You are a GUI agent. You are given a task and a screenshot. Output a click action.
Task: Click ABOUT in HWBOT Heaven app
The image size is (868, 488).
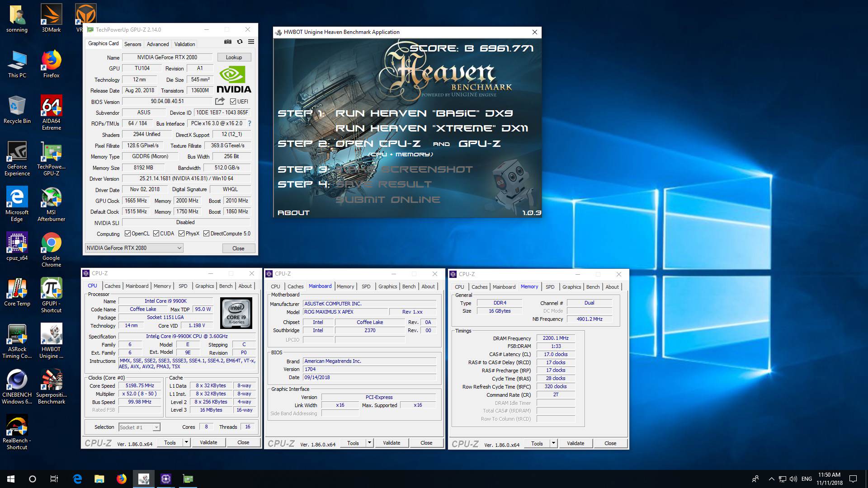point(293,212)
